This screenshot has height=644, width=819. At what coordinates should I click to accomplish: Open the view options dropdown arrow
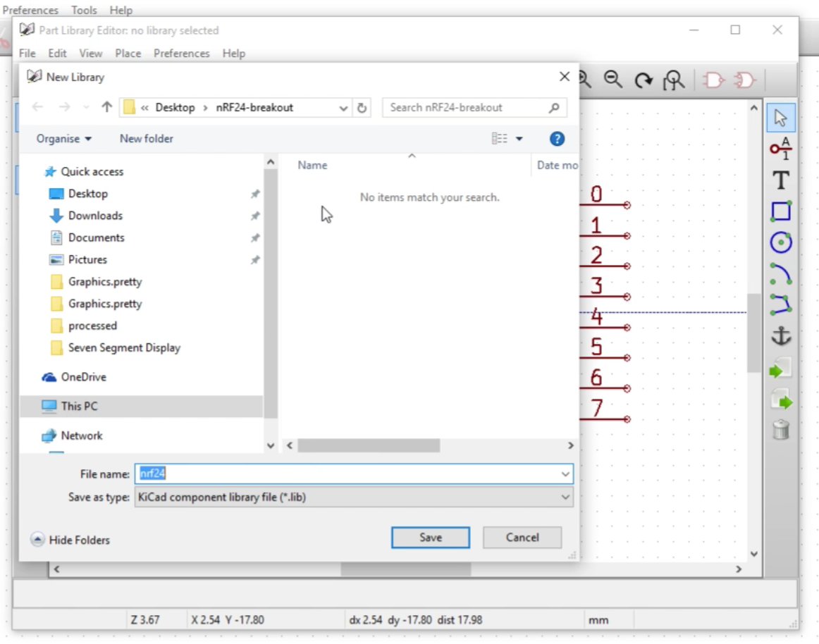click(x=519, y=138)
